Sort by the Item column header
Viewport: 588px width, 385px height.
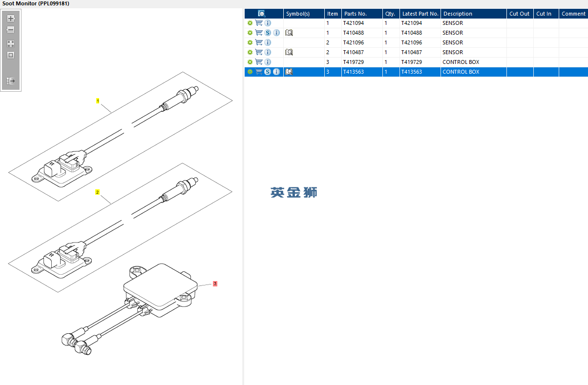point(333,14)
